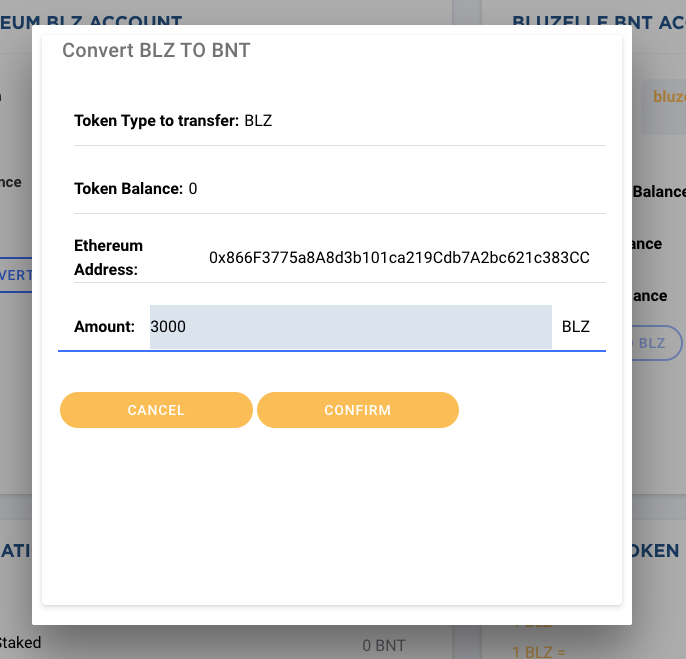Focus the Amount input field with 3000
The width and height of the screenshot is (686, 659).
(350, 327)
